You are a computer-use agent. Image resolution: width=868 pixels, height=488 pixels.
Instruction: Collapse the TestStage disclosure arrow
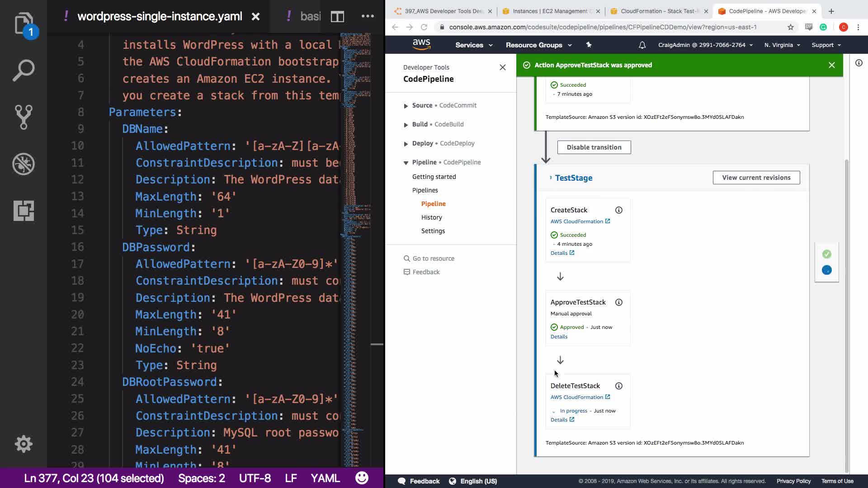pyautogui.click(x=550, y=178)
